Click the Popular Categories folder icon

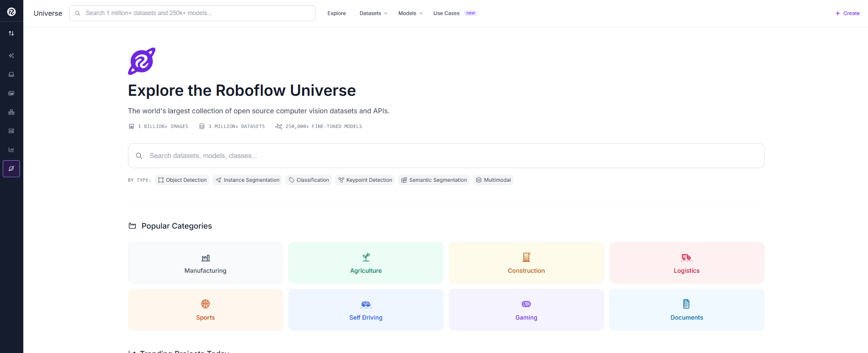pos(132,226)
